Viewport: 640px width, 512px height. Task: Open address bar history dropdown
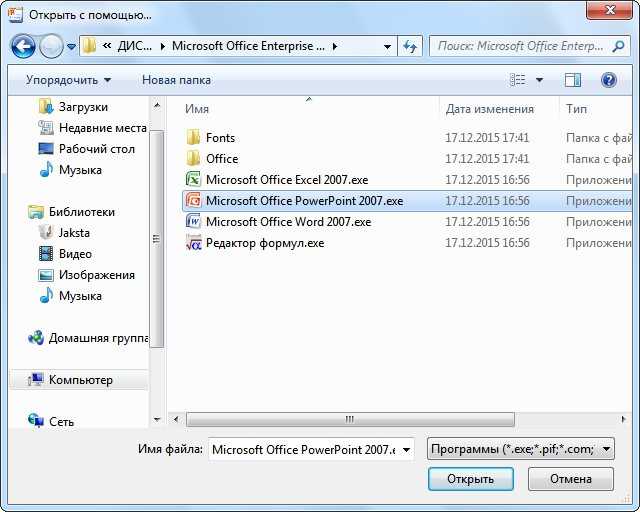point(387,47)
